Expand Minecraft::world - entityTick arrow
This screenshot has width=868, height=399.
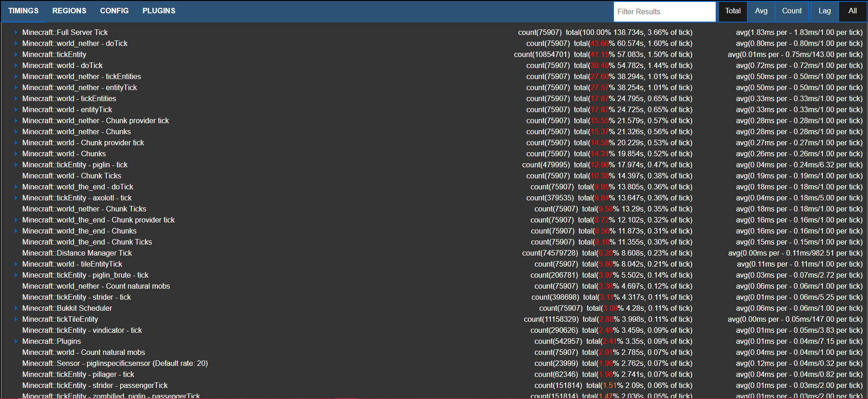[x=16, y=110]
